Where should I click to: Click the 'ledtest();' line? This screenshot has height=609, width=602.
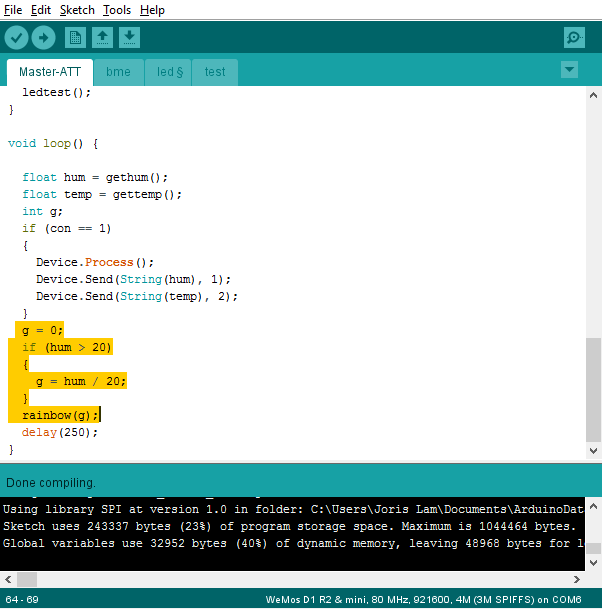pyautogui.click(x=56, y=92)
